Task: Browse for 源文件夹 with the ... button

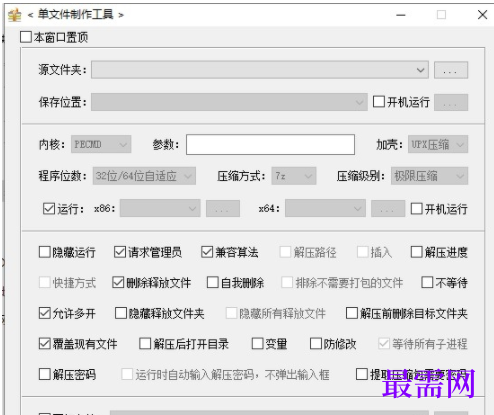Action: click(x=451, y=70)
